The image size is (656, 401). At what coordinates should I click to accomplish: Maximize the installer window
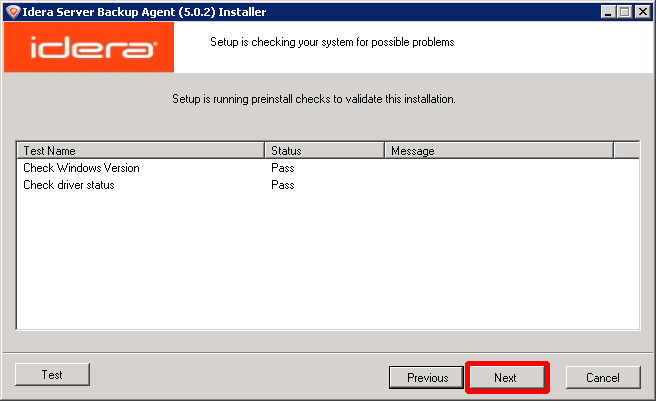tap(624, 12)
